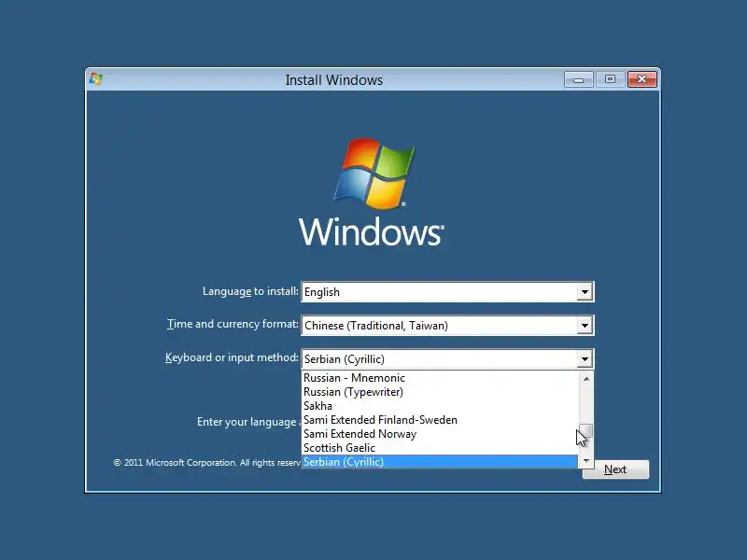Choose Sakha from the keyboard list
Screen dimensions: 747x560
pyautogui.click(x=440, y=406)
